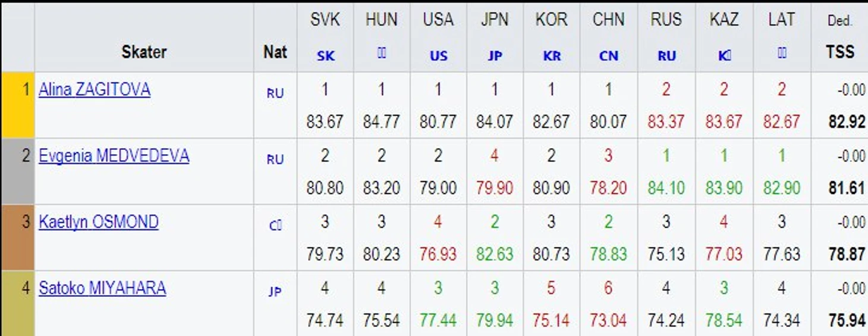
Task: Click the SK flag icon under SVK
Action: tap(325, 56)
